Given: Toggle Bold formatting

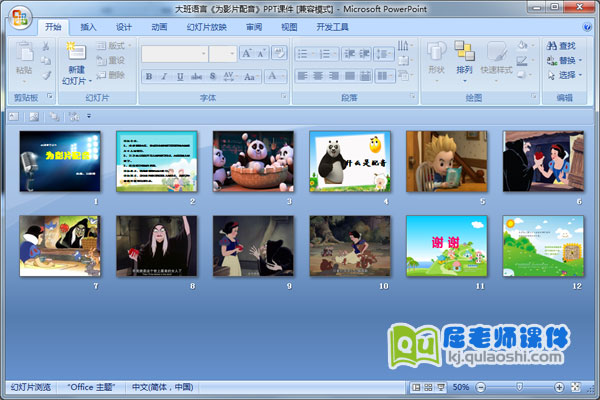Looking at the screenshot, I should point(149,76).
